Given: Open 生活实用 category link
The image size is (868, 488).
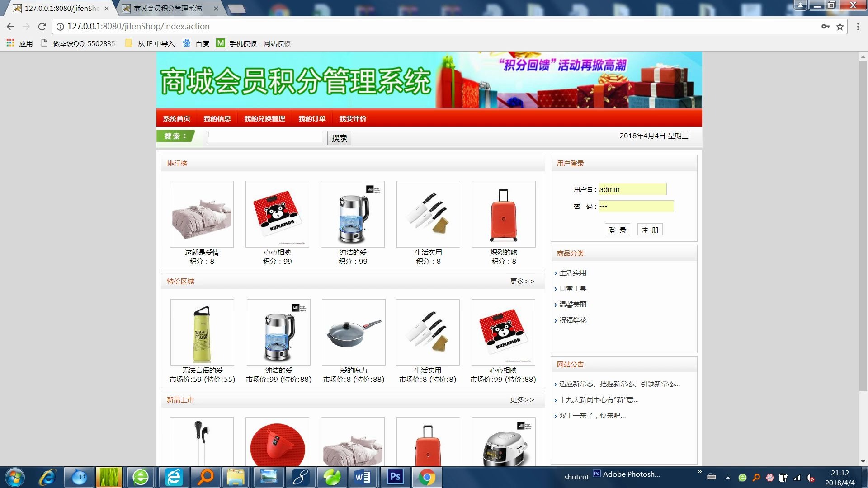Looking at the screenshot, I should [x=573, y=272].
